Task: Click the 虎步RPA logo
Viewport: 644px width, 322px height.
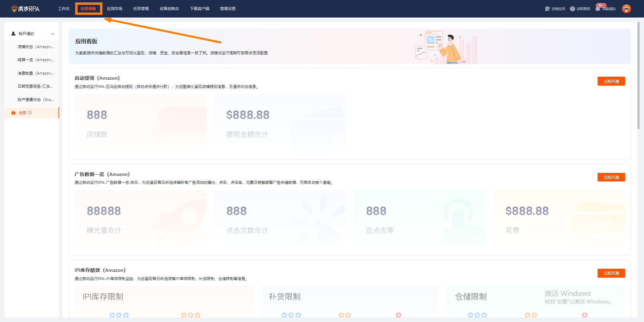Action: point(25,9)
